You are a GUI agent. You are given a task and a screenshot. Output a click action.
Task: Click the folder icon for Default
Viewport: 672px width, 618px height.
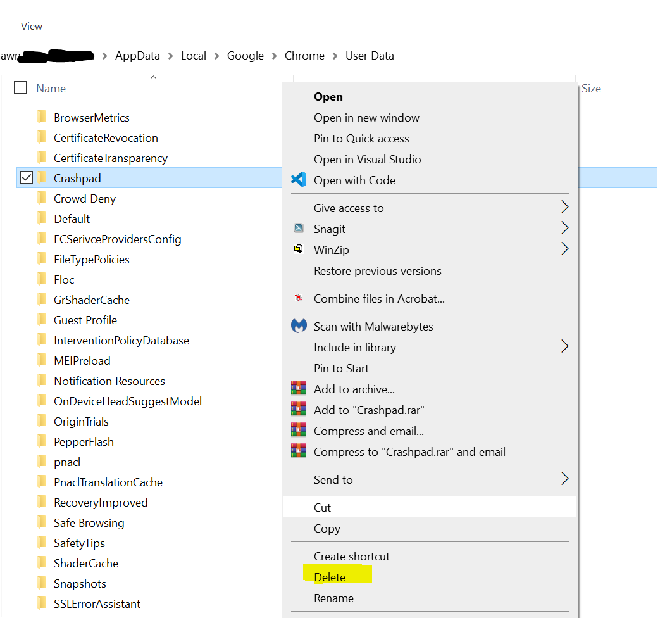point(42,218)
